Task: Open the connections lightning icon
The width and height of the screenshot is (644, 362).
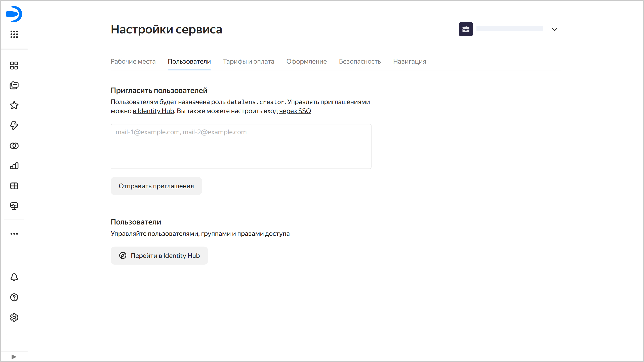Action: pos(14,125)
